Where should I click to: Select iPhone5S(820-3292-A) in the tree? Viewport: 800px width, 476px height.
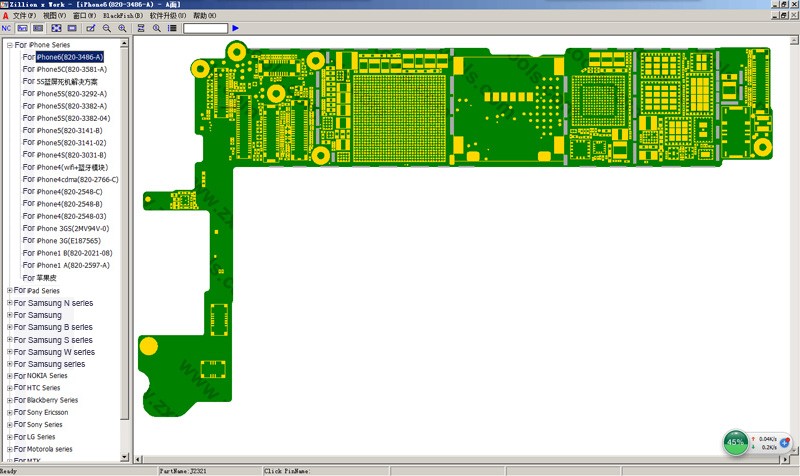[71, 94]
